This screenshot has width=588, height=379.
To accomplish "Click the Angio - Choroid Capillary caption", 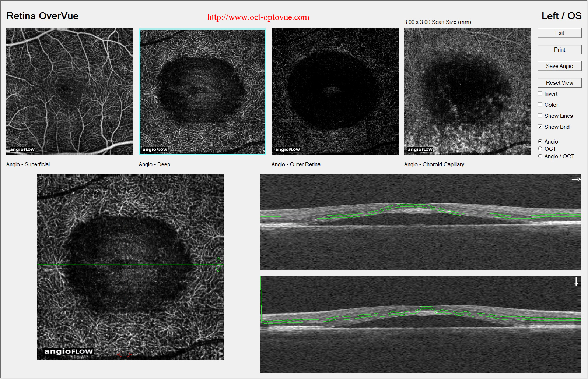I will click(434, 164).
